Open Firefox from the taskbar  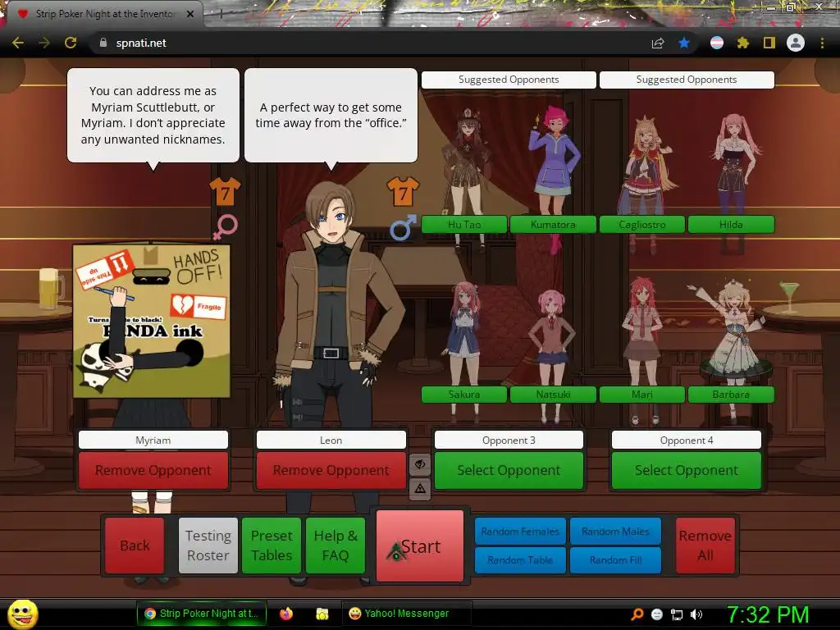(x=286, y=614)
